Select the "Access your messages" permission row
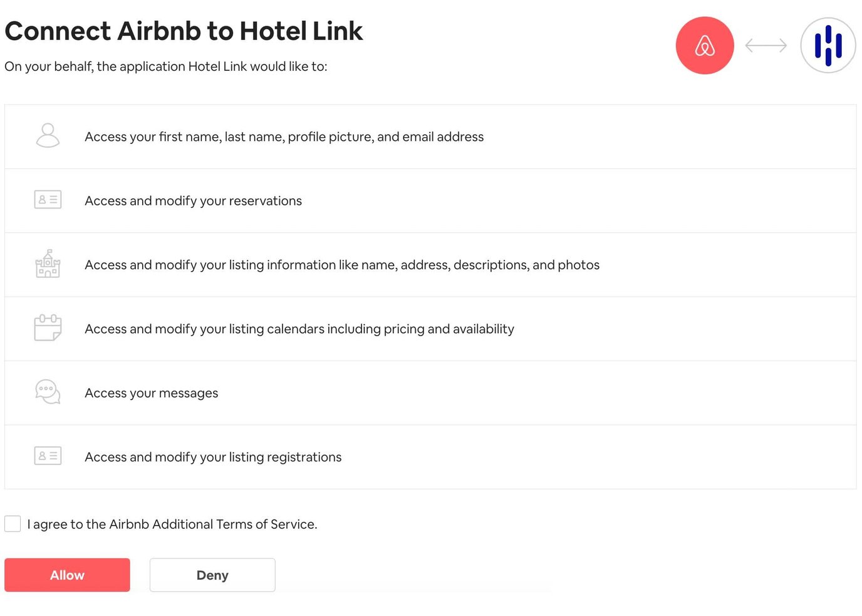 click(x=430, y=393)
